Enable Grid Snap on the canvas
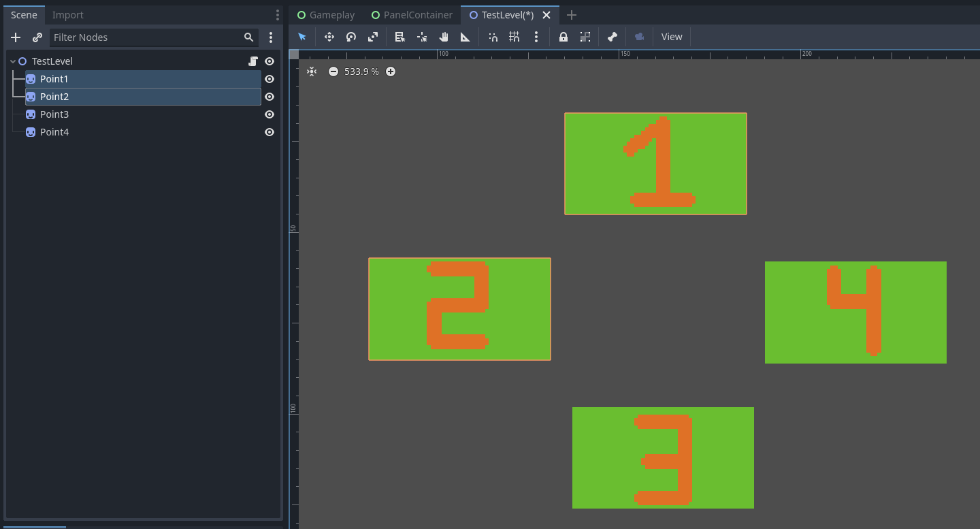 tap(514, 37)
